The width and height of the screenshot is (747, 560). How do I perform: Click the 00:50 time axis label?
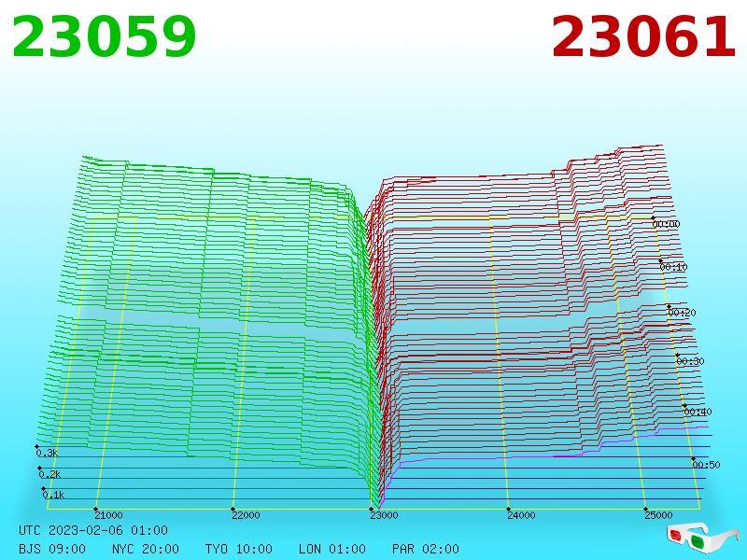(706, 465)
